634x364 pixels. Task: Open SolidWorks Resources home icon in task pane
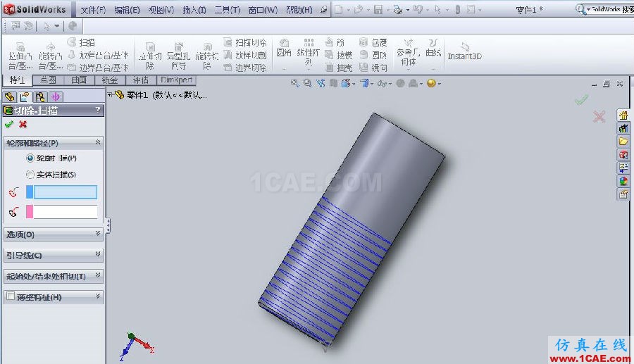tap(623, 115)
